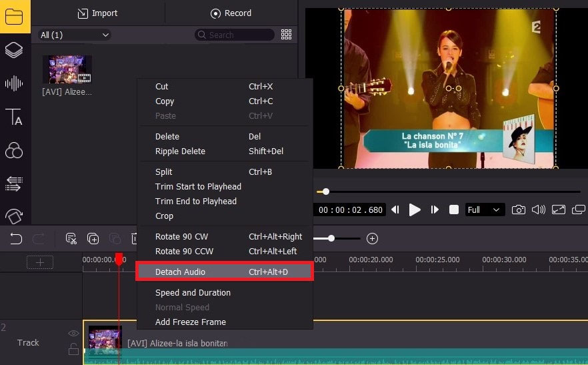588x365 pixels.
Task: Open the Text tool panel
Action: pos(14,117)
